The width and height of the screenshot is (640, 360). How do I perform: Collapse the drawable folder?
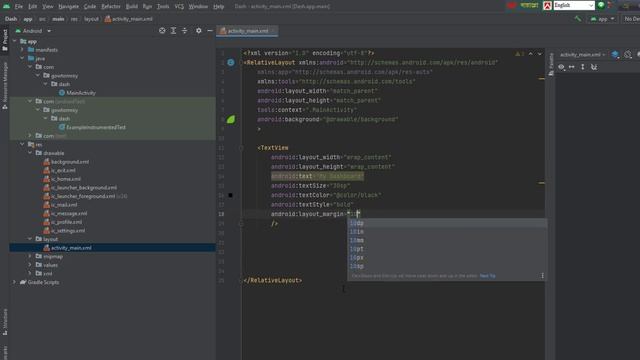(30, 153)
